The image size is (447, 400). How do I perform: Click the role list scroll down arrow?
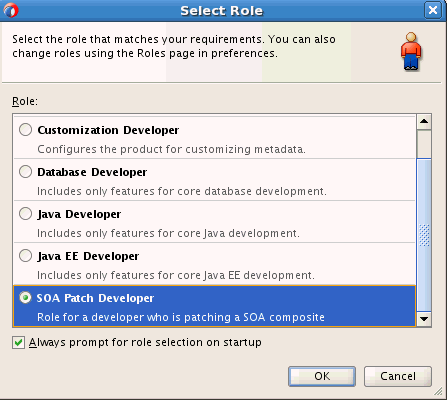(424, 319)
